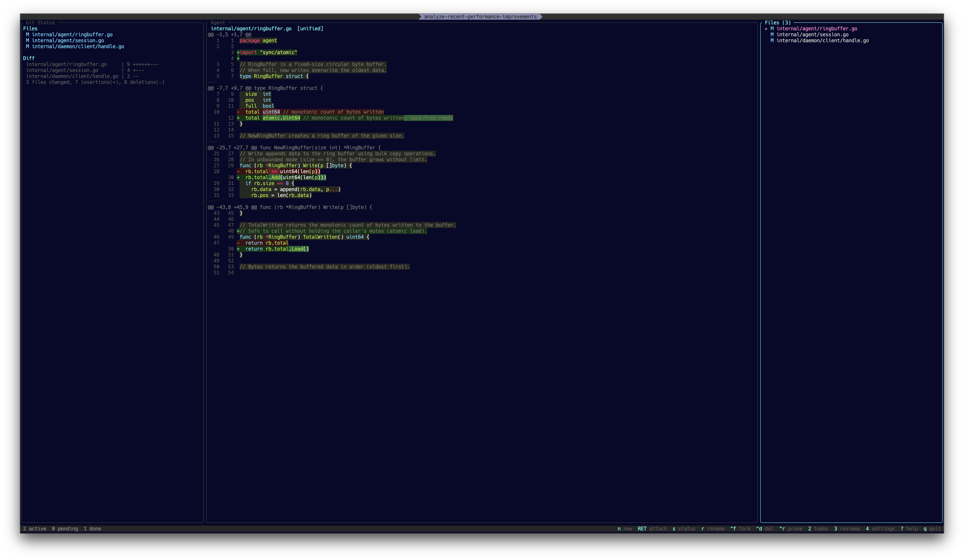Click the 'NewRingBuffer creates a ring buffer' comment
The height and width of the screenshot is (560, 964).
322,136
